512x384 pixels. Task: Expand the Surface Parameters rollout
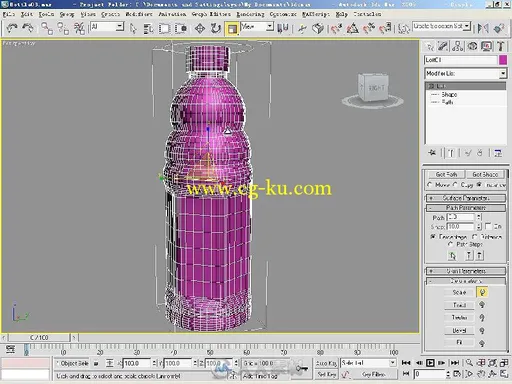(x=466, y=198)
